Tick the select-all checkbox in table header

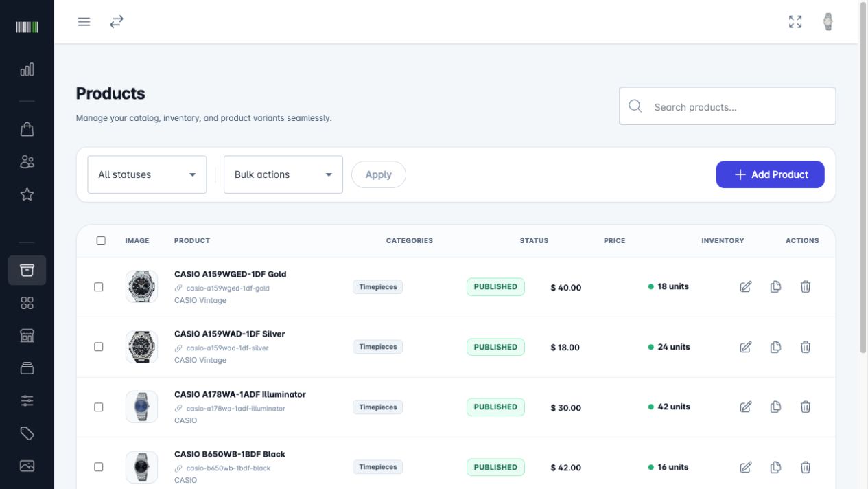tap(101, 240)
